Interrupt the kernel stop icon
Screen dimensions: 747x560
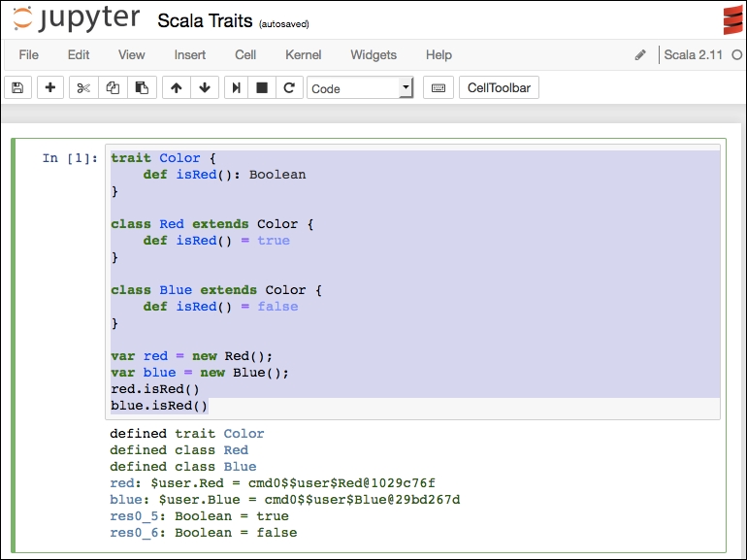point(262,87)
